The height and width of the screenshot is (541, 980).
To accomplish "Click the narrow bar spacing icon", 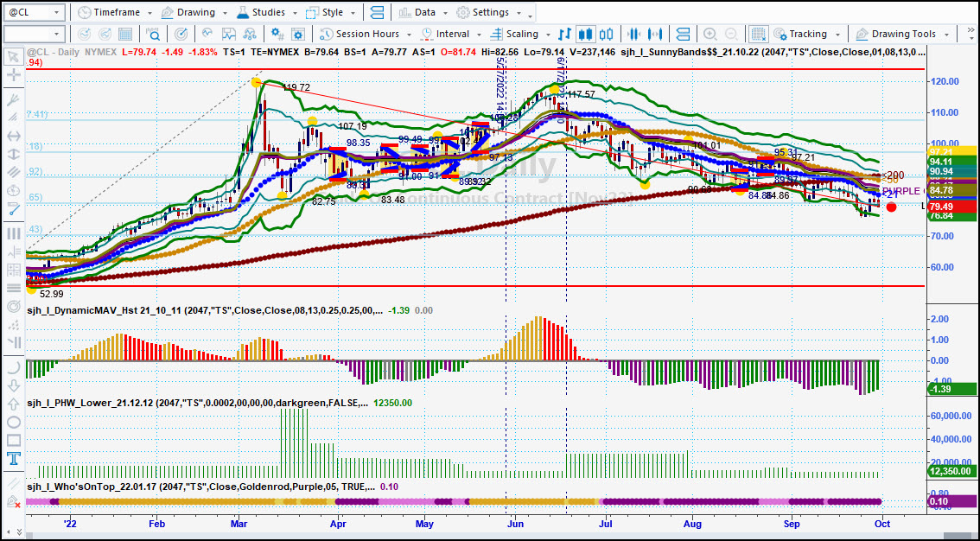I will 635,34.
